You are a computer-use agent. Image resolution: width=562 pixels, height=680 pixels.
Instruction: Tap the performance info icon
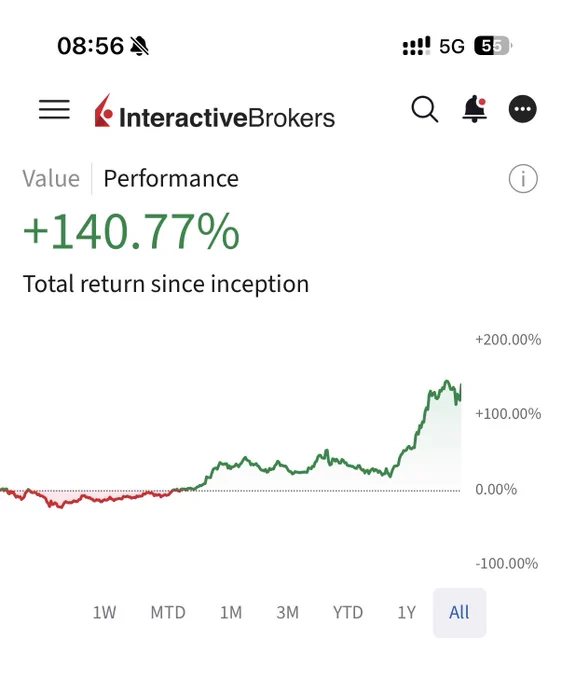[523, 178]
